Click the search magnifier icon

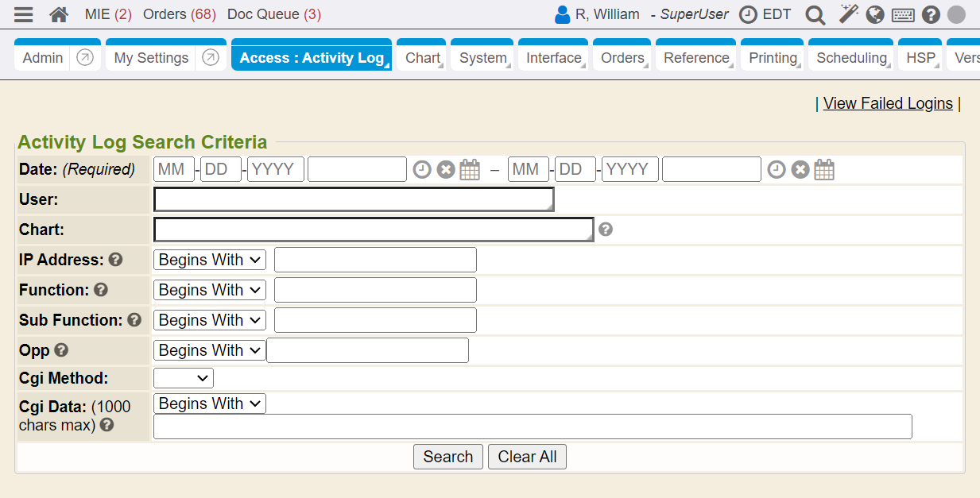point(815,14)
